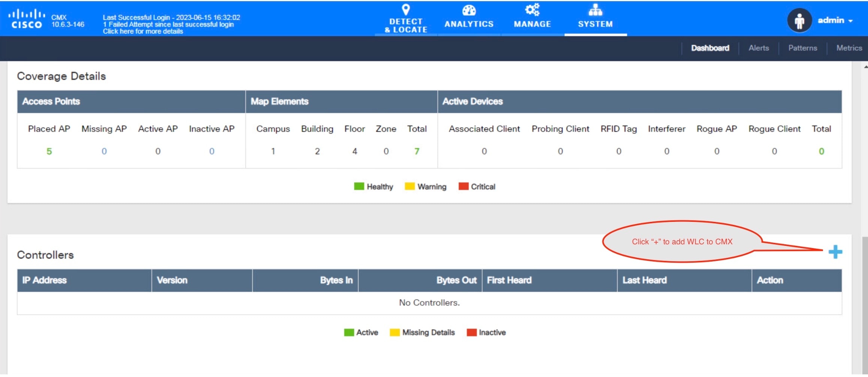Switch to the Alerts tab

click(x=758, y=48)
